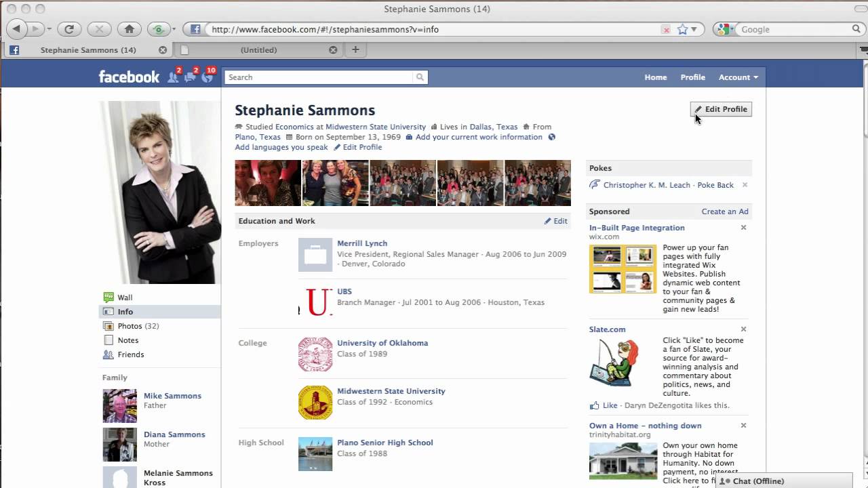Click the University of Oklahoma seal
Image resolution: width=868 pixels, height=488 pixels.
315,354
